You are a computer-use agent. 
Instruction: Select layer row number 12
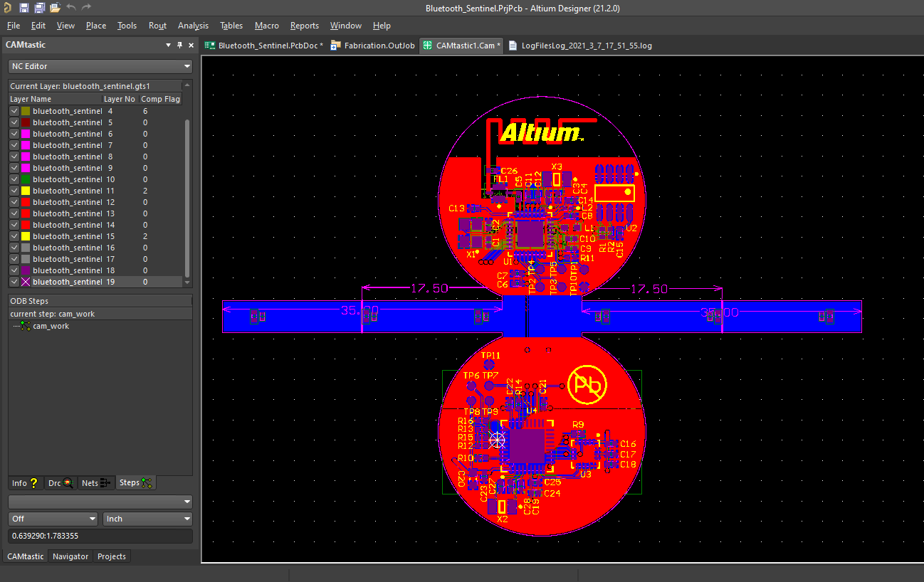pyautogui.click(x=95, y=202)
